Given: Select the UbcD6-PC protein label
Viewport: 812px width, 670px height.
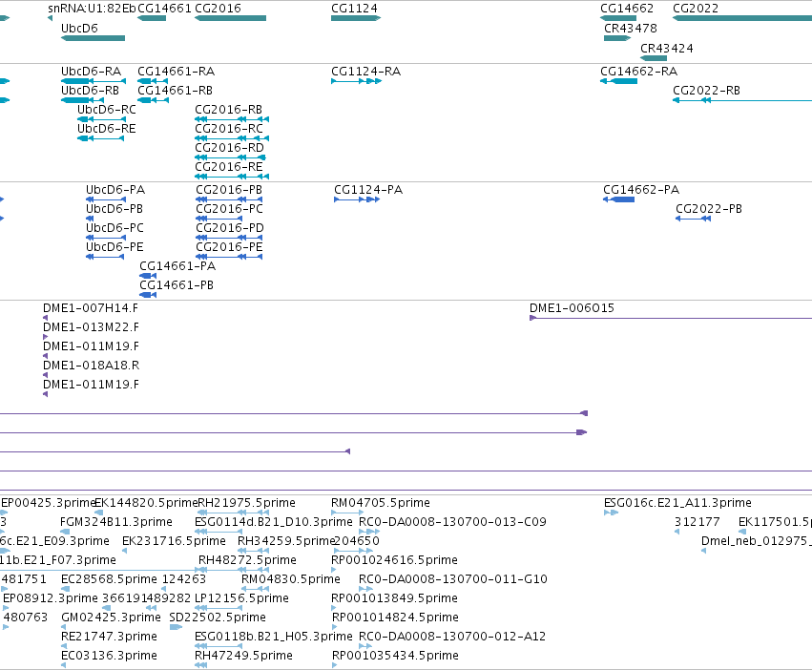Looking at the screenshot, I should pyautogui.click(x=115, y=228).
